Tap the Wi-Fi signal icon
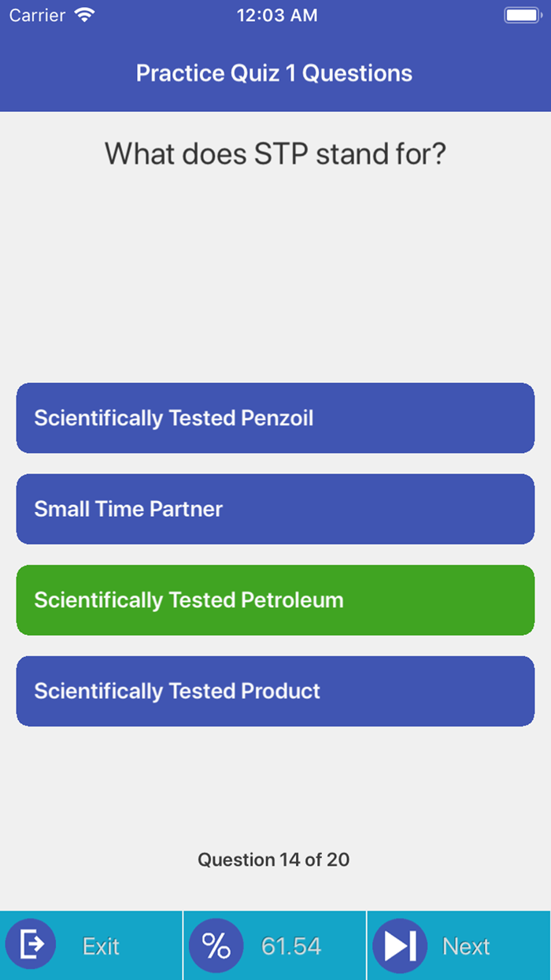Image resolution: width=551 pixels, height=980 pixels. tap(83, 14)
